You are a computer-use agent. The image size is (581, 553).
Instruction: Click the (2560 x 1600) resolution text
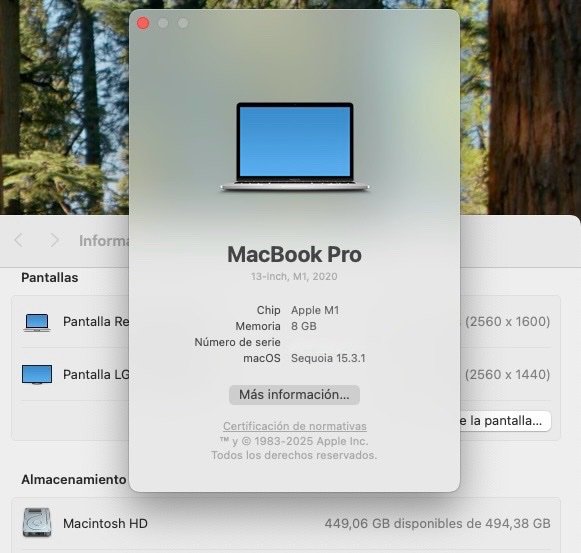point(508,322)
